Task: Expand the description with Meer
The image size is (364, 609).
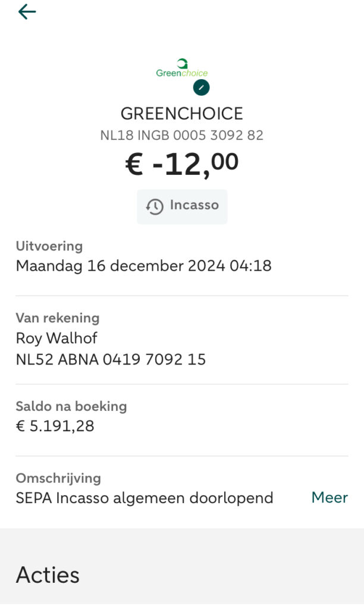Action: click(330, 498)
